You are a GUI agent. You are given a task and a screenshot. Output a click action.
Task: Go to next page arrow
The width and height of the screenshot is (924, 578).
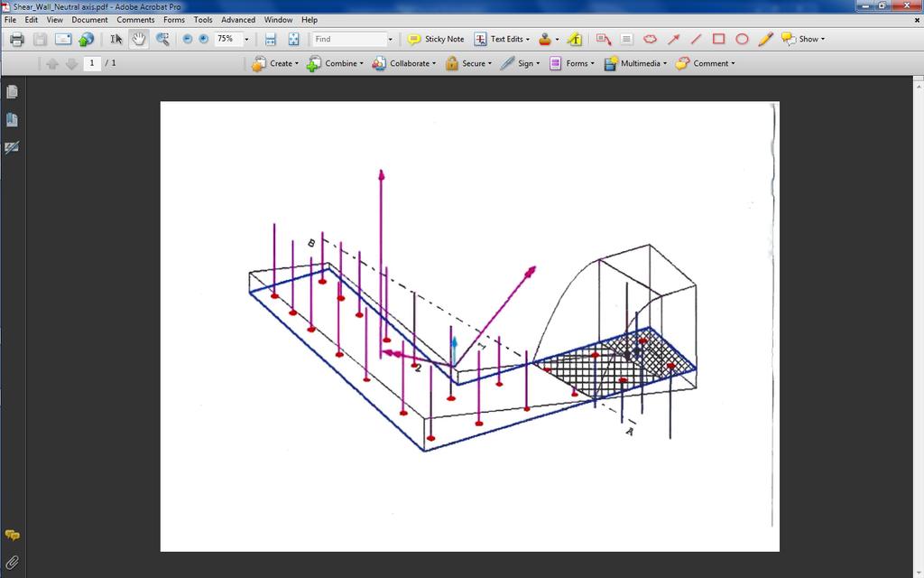tap(72, 64)
